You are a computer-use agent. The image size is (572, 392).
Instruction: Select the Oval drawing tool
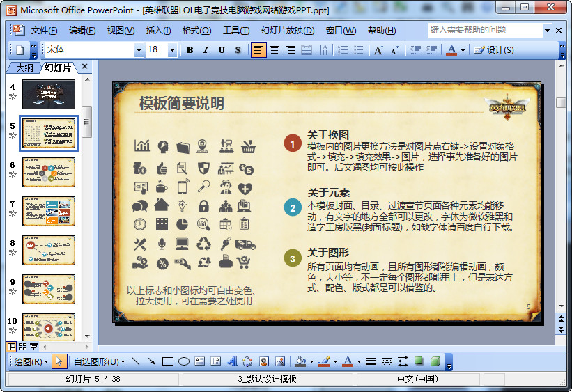pos(184,362)
